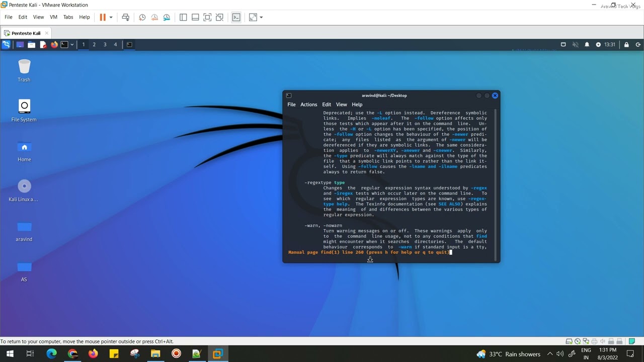This screenshot has width=644, height=362.
Task: Launch Firefox from the Kali panel
Action: click(54, 44)
